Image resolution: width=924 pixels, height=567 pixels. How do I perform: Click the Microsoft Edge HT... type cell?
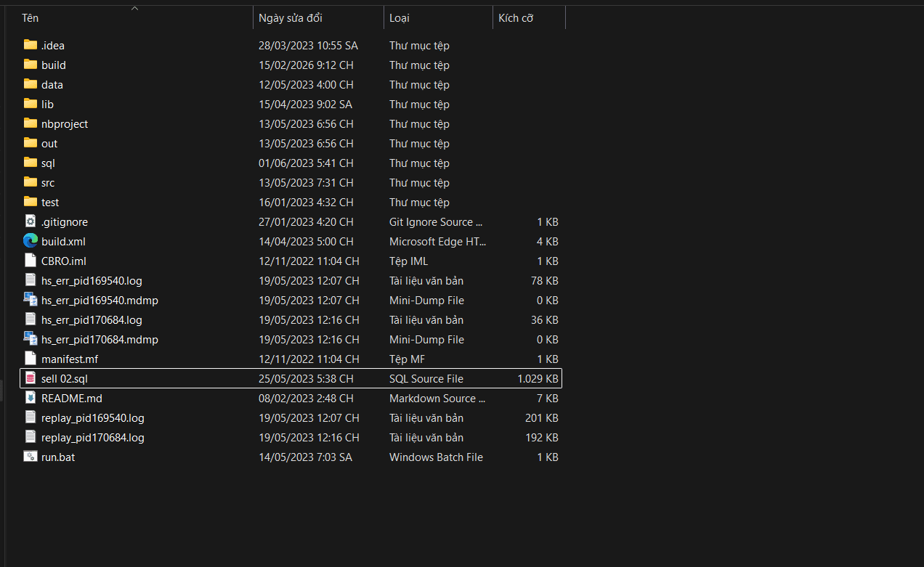click(x=438, y=241)
